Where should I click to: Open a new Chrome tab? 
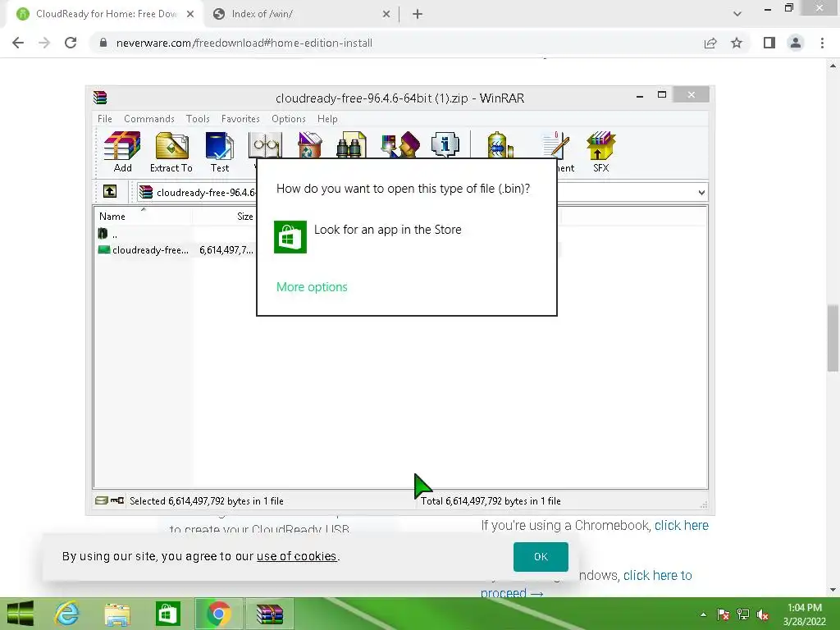(418, 14)
